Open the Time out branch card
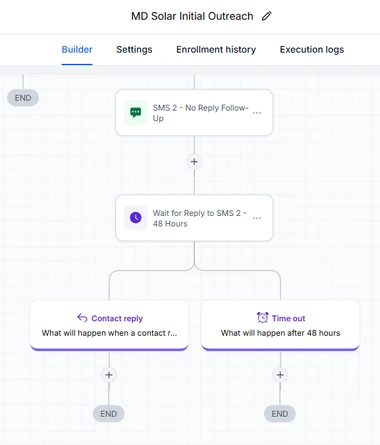The height and width of the screenshot is (445, 380). coord(280,325)
